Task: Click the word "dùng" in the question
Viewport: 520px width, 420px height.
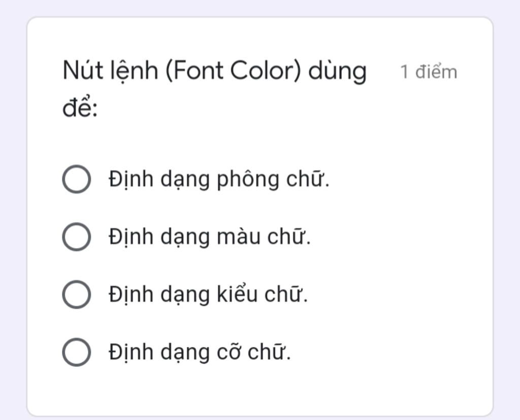Action: pyautogui.click(x=338, y=71)
